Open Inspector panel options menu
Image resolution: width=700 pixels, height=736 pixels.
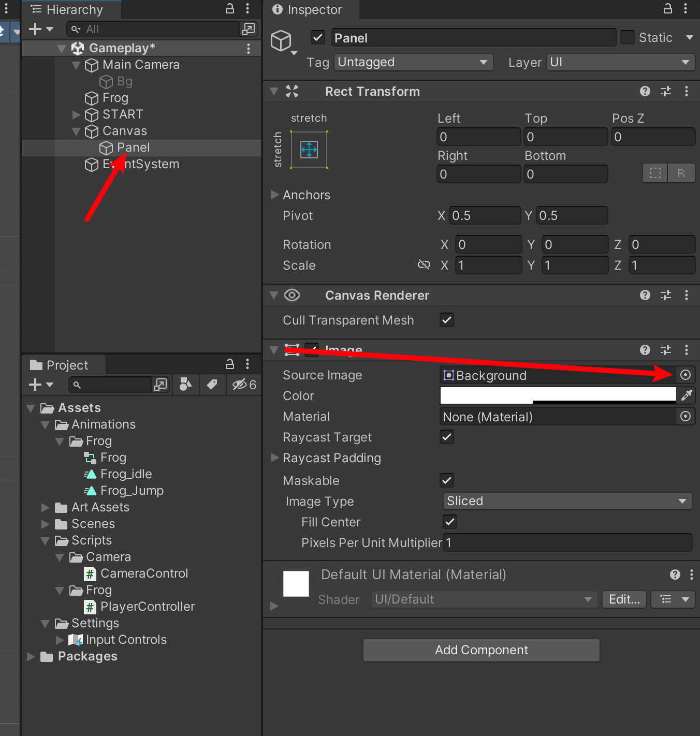pos(686,8)
